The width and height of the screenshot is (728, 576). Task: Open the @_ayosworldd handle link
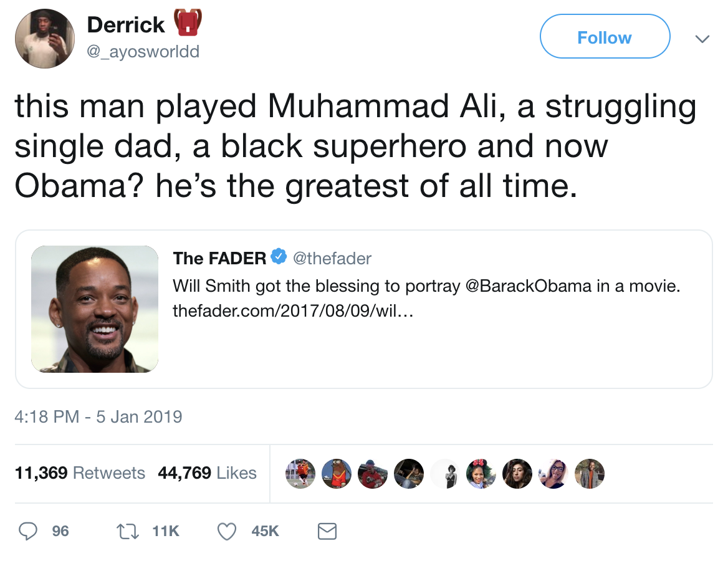point(143,51)
